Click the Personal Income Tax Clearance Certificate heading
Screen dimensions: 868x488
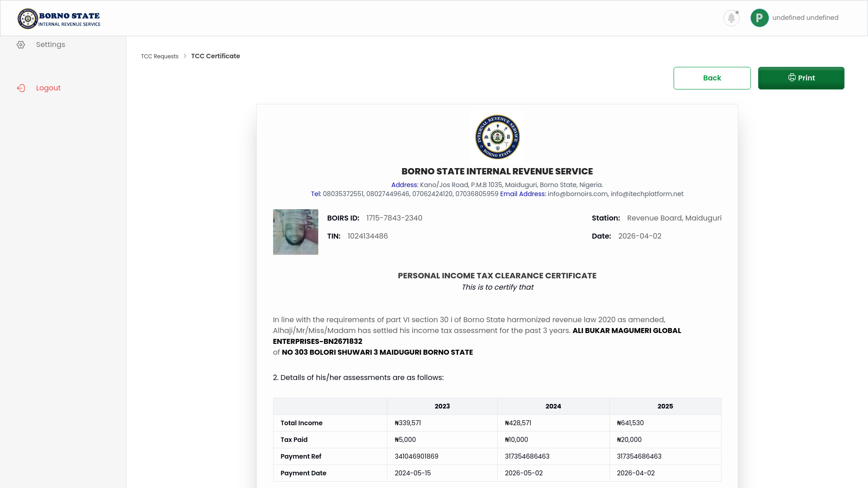(497, 276)
